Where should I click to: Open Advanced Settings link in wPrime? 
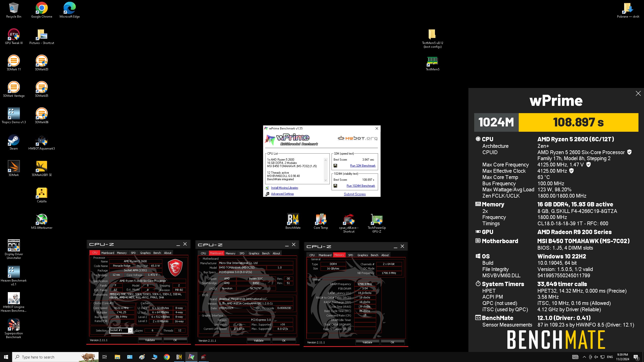tap(283, 194)
